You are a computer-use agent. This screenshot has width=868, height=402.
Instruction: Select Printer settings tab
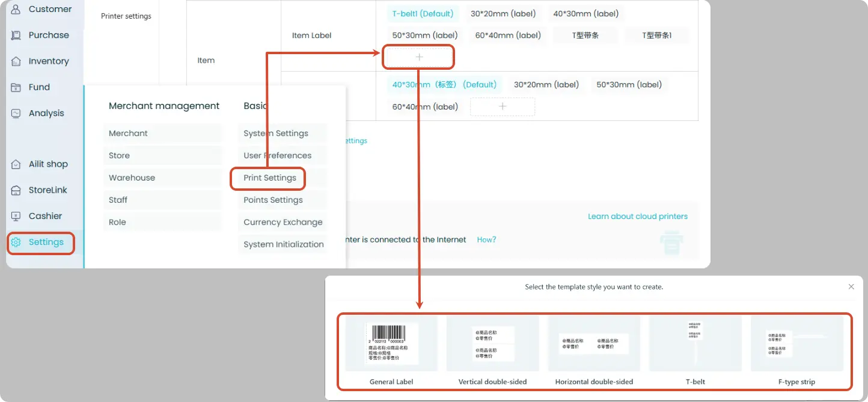[x=126, y=16]
